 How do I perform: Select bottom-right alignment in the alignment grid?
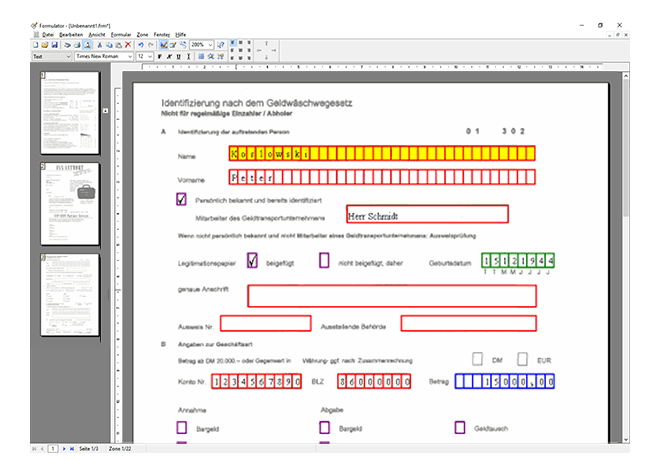click(249, 58)
